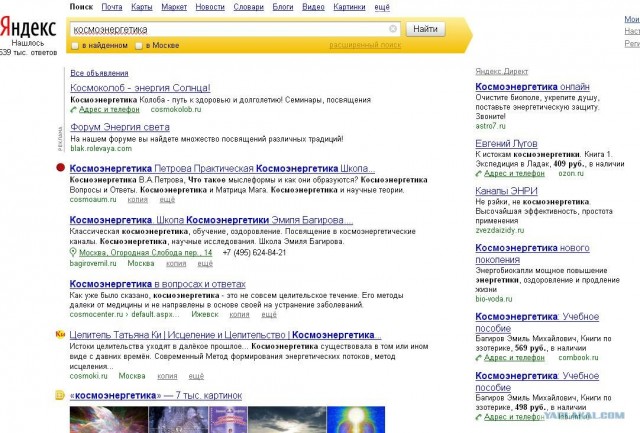Open 'Евгений Лугов' sidebar ad
This screenshot has width=640, height=433.
(506, 143)
